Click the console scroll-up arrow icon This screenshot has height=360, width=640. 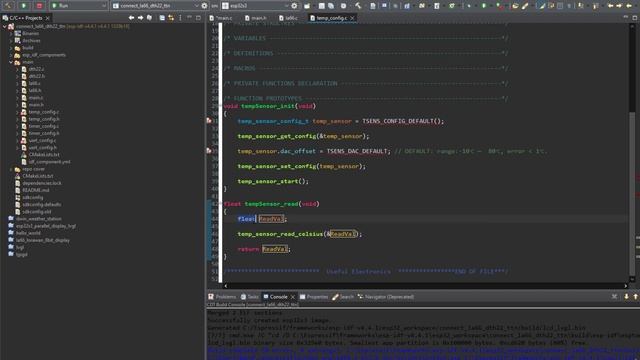pos(636,297)
